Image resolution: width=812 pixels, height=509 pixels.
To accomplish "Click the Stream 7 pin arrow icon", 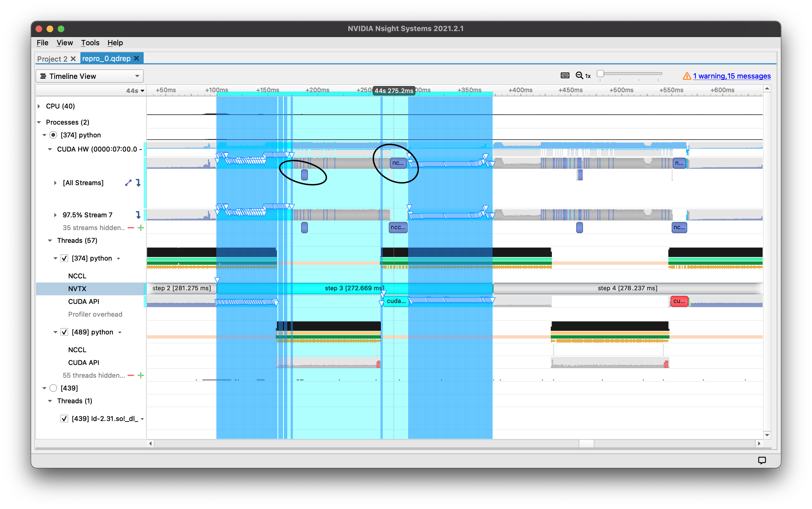I will [138, 215].
